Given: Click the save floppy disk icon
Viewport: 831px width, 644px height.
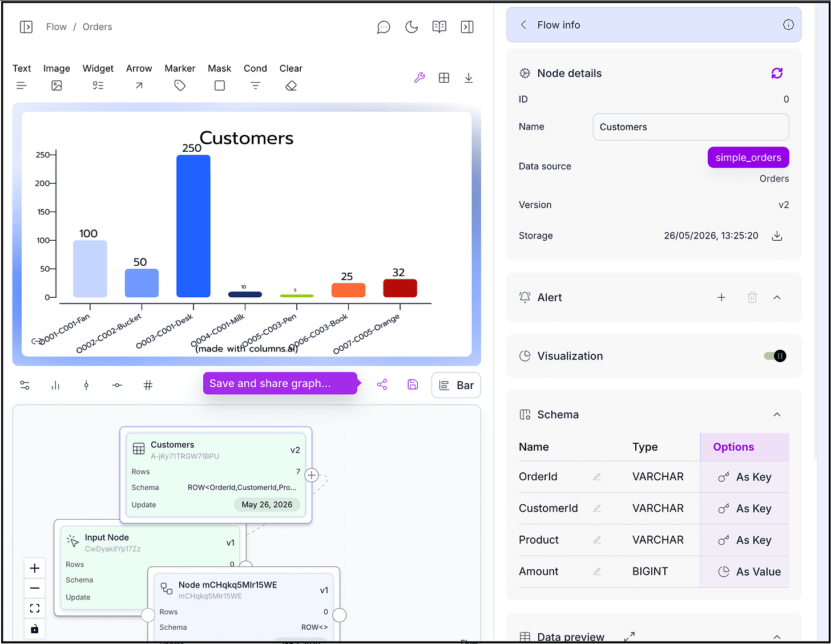Looking at the screenshot, I should pyautogui.click(x=413, y=384).
